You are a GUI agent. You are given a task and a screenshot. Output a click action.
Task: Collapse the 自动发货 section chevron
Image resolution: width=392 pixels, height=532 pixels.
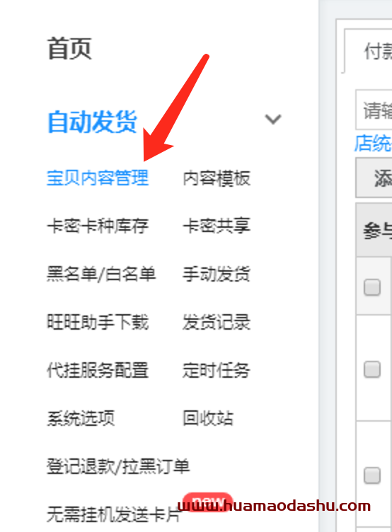click(273, 120)
